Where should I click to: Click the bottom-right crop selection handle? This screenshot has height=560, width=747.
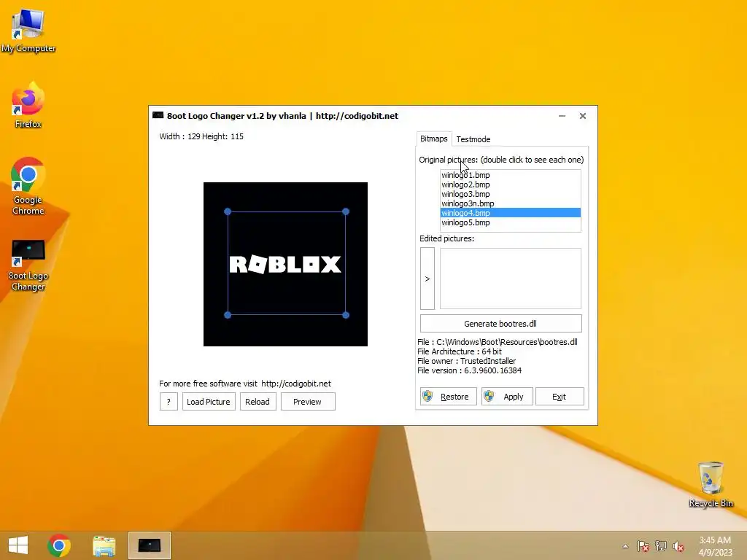click(346, 315)
